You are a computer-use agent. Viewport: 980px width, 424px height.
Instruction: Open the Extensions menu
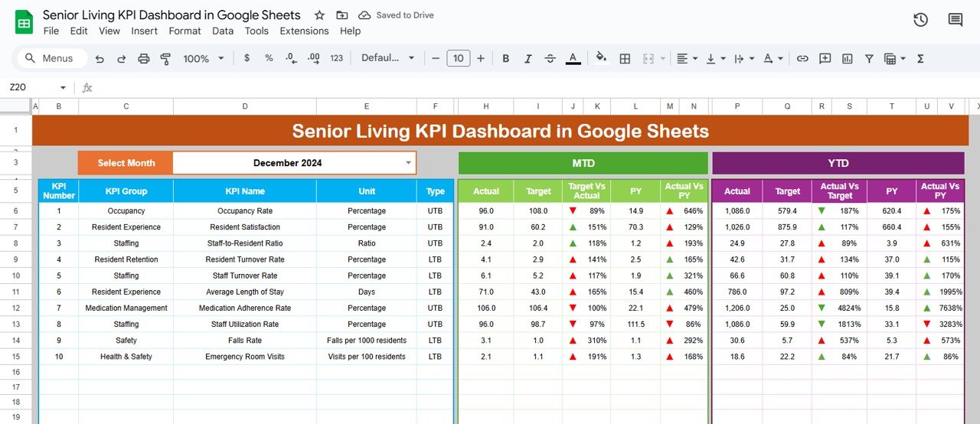pyautogui.click(x=304, y=31)
